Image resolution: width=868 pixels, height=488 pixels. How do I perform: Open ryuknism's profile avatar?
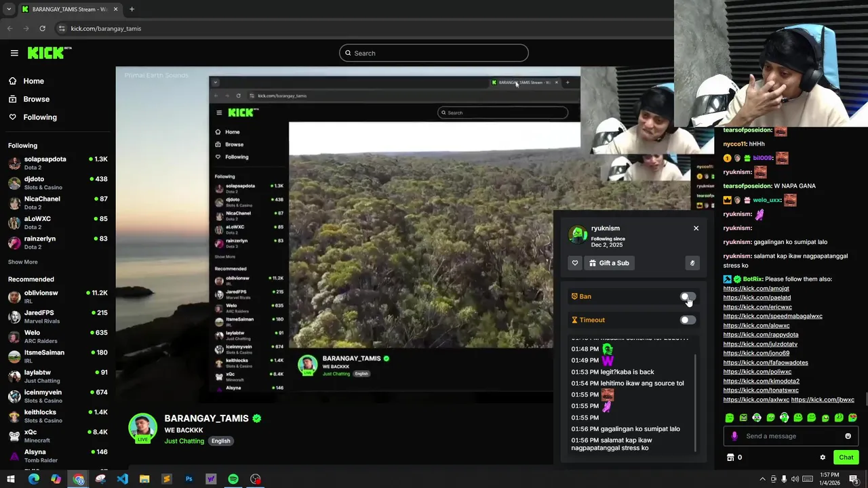tap(578, 234)
